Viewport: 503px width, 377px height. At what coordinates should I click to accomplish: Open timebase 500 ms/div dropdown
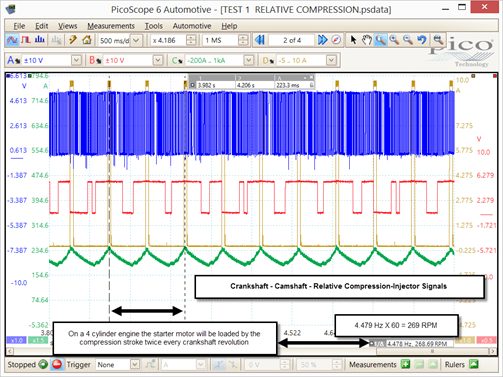(136, 41)
